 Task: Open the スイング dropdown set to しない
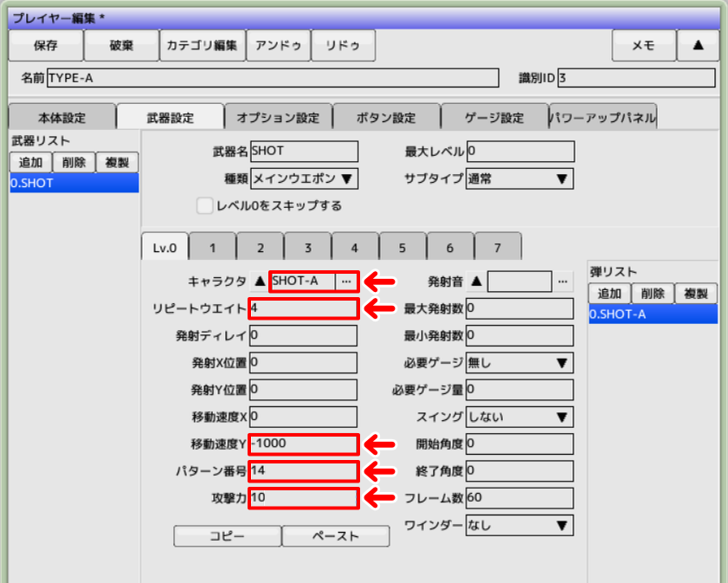pyautogui.click(x=519, y=417)
